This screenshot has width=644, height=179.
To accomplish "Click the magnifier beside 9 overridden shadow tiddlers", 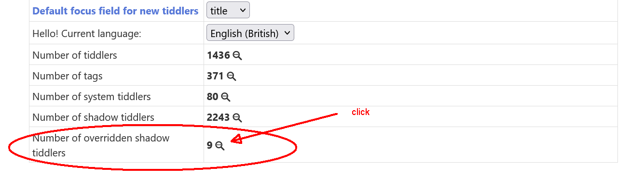I will tap(220, 145).
